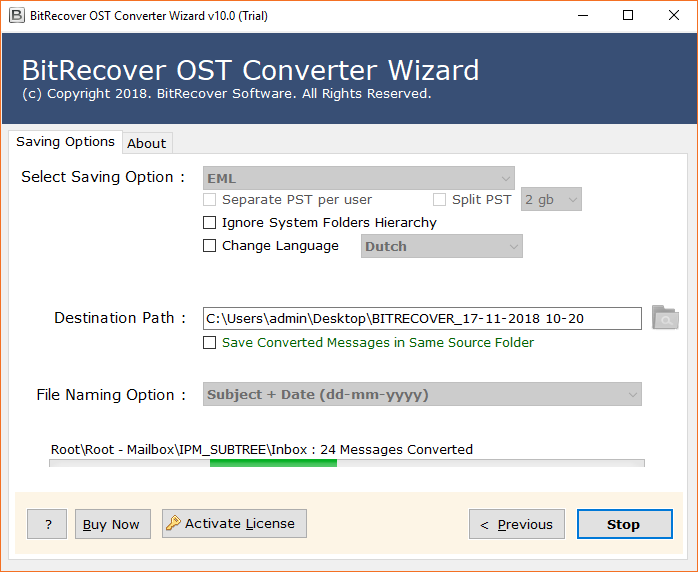Image resolution: width=698 pixels, height=572 pixels.
Task: Enable Ignore System Folders Hierarchy
Action: (x=209, y=222)
